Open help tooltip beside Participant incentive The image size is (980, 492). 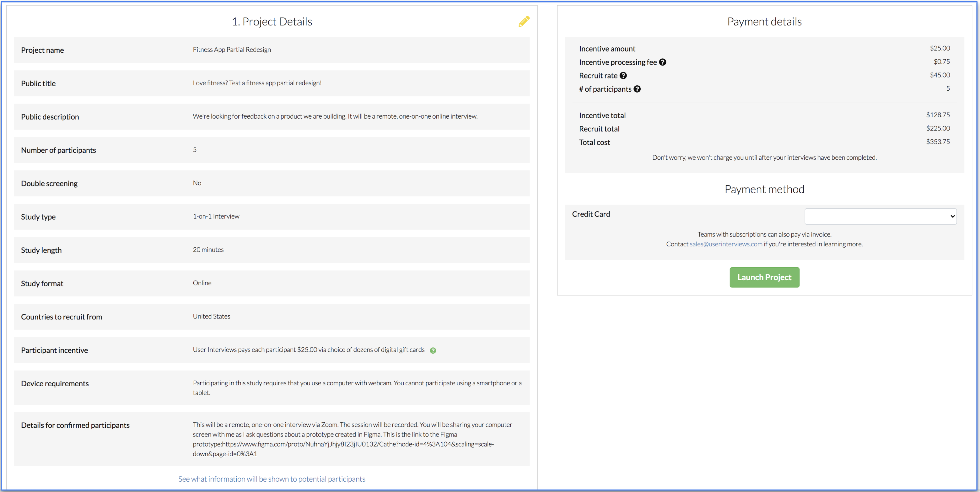point(433,350)
